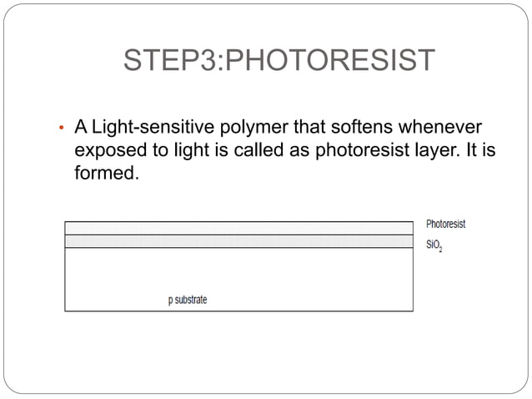
Task: Select the word "whenever" in the first line
Action: click(440, 127)
